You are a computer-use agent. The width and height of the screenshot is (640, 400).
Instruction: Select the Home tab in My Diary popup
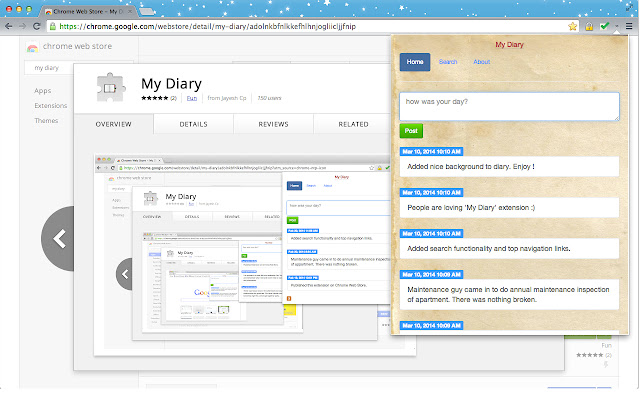coord(415,62)
